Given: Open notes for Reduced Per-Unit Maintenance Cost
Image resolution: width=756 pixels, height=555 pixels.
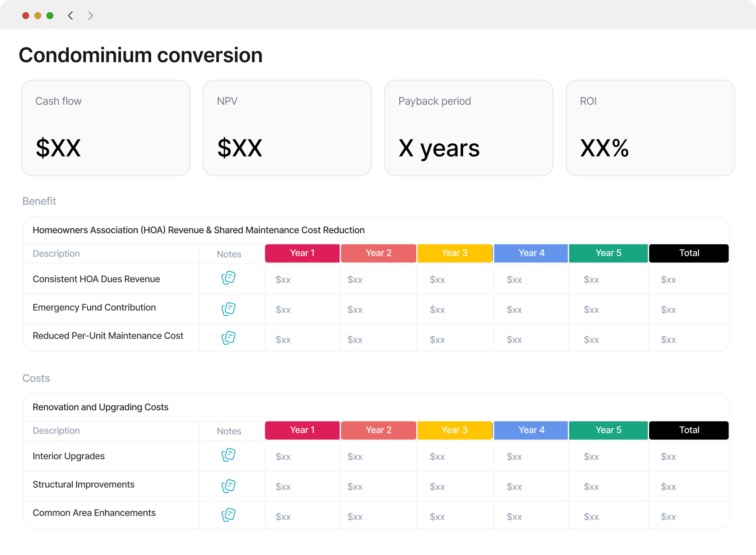Looking at the screenshot, I should 229,338.
